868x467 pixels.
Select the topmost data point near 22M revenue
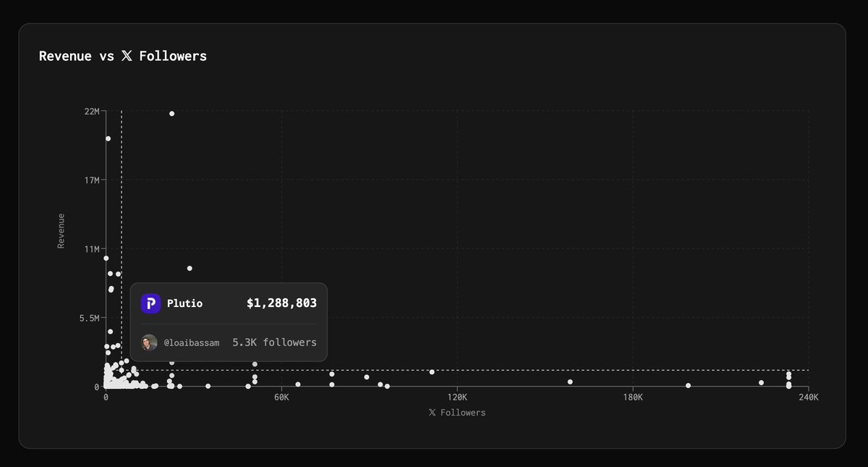pyautogui.click(x=171, y=113)
